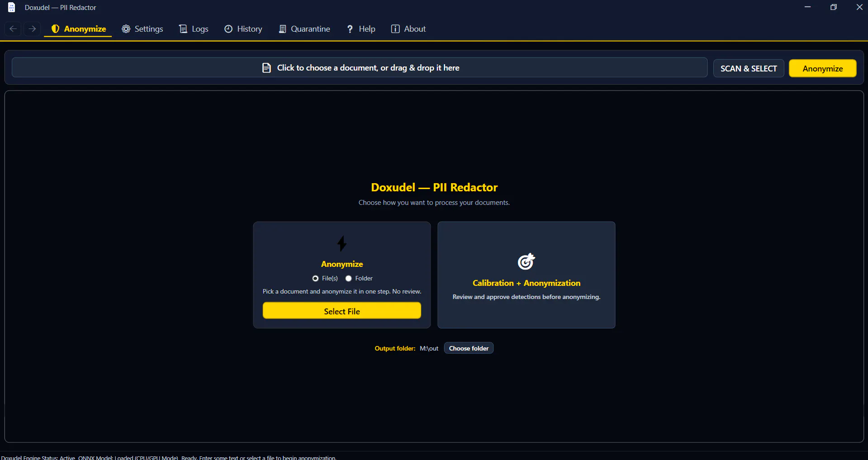Image resolution: width=868 pixels, height=460 pixels.
Task: Close the Doxudel window
Action: click(859, 7)
